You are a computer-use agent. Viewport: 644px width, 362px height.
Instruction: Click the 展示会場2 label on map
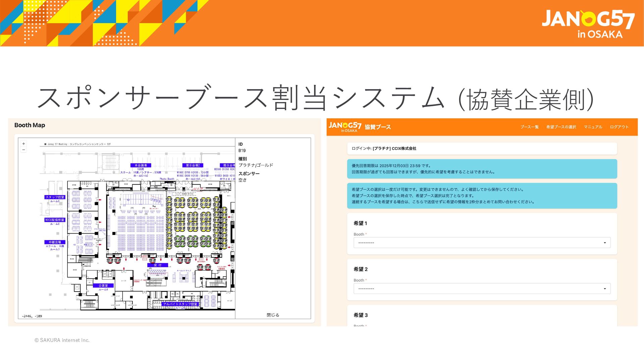tap(193, 165)
